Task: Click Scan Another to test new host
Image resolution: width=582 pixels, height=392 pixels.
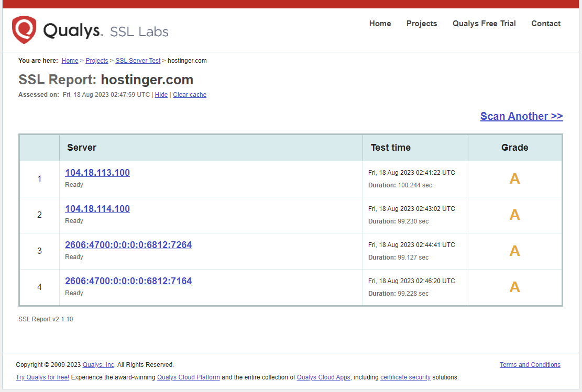Action: [521, 116]
